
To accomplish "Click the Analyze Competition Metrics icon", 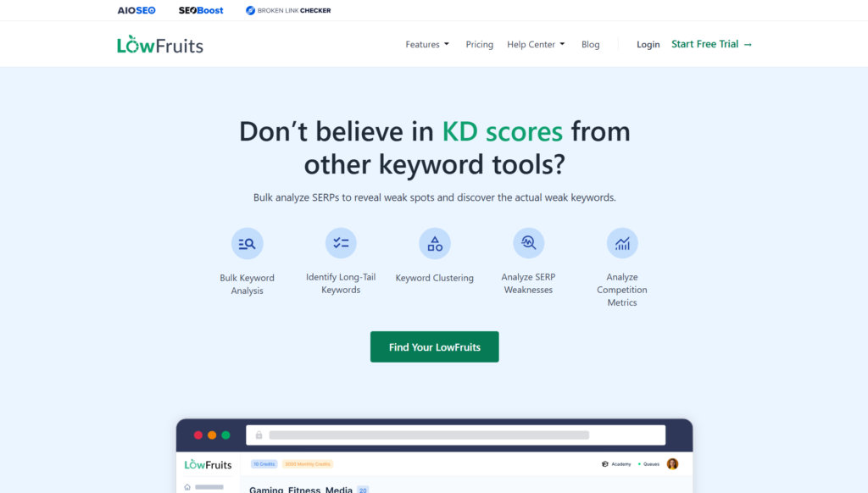I will tap(622, 243).
